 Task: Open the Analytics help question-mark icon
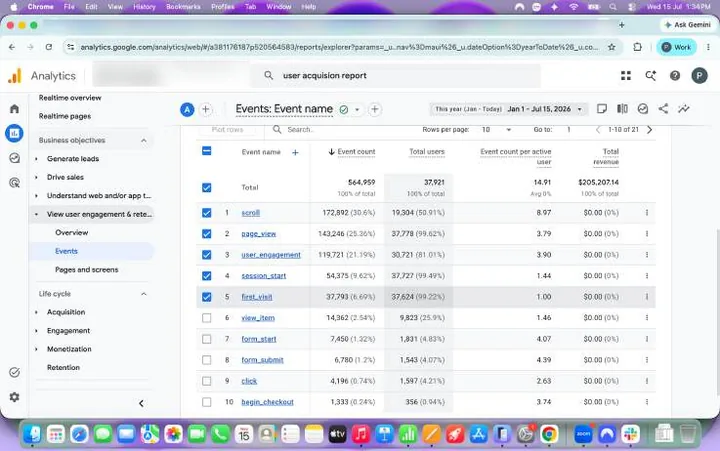[x=675, y=75]
